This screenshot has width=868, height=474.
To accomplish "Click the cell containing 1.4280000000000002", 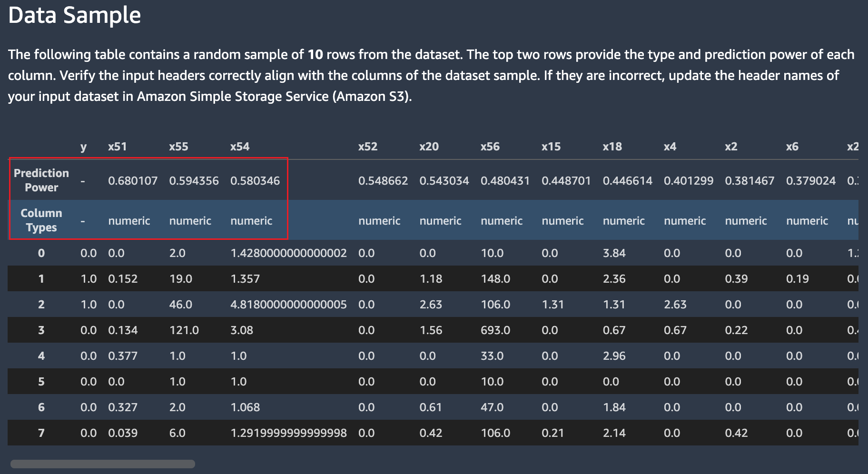I will point(288,253).
